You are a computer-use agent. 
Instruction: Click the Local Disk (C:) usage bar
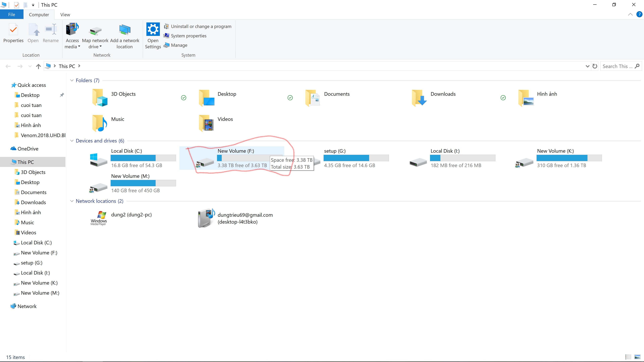coord(143,158)
